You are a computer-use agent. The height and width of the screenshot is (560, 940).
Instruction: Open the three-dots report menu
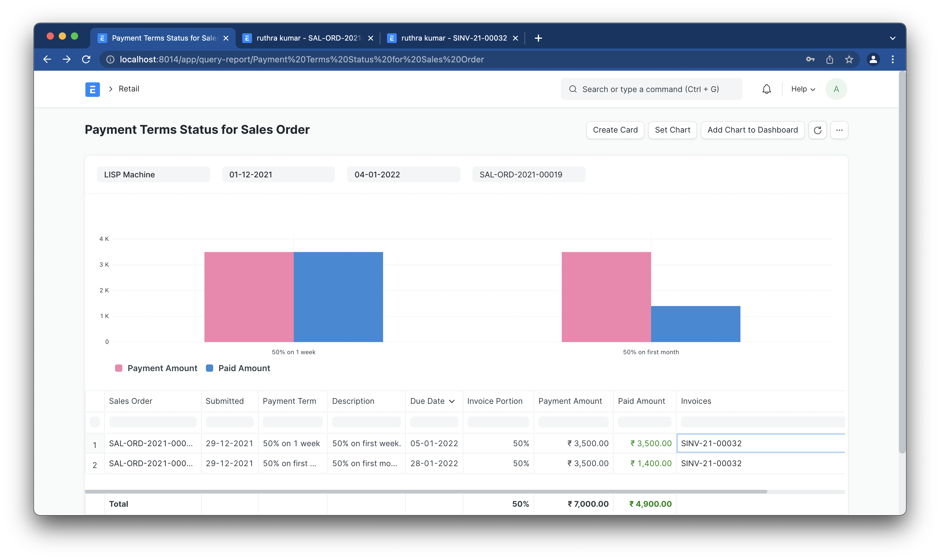pyautogui.click(x=839, y=130)
